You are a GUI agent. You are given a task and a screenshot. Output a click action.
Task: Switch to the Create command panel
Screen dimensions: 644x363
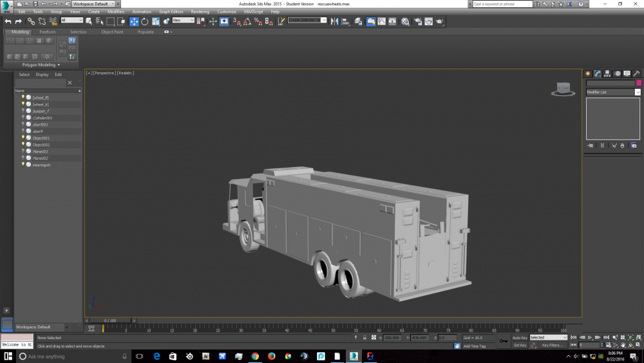tap(588, 74)
